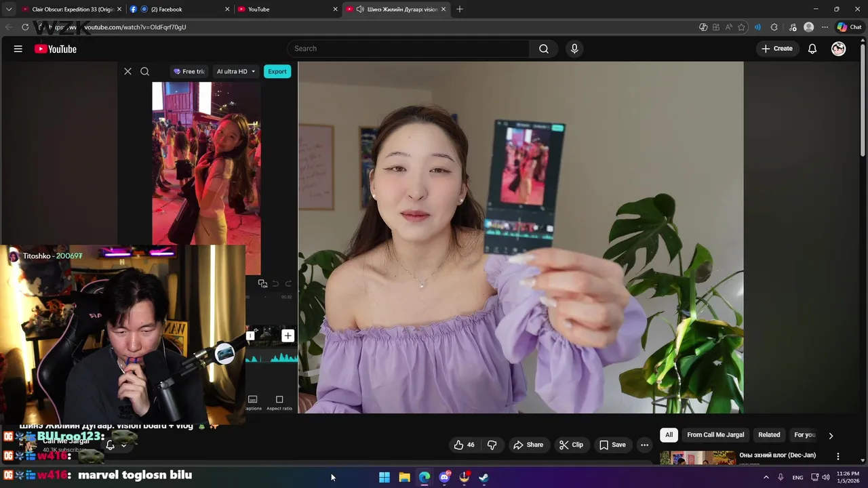Viewport: 868px width, 488px height.
Task: Open the Edge profile icon
Action: click(x=808, y=27)
